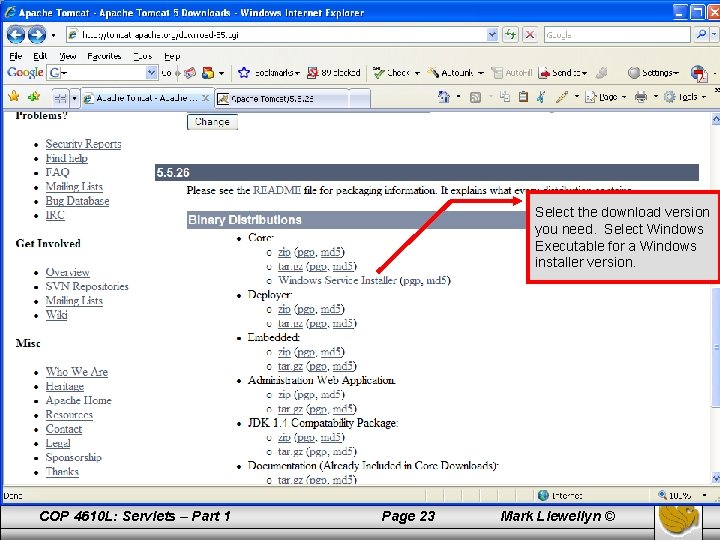The width and height of the screenshot is (720, 540).
Task: Download the Deployer tar.gz link
Action: pyautogui.click(x=290, y=323)
